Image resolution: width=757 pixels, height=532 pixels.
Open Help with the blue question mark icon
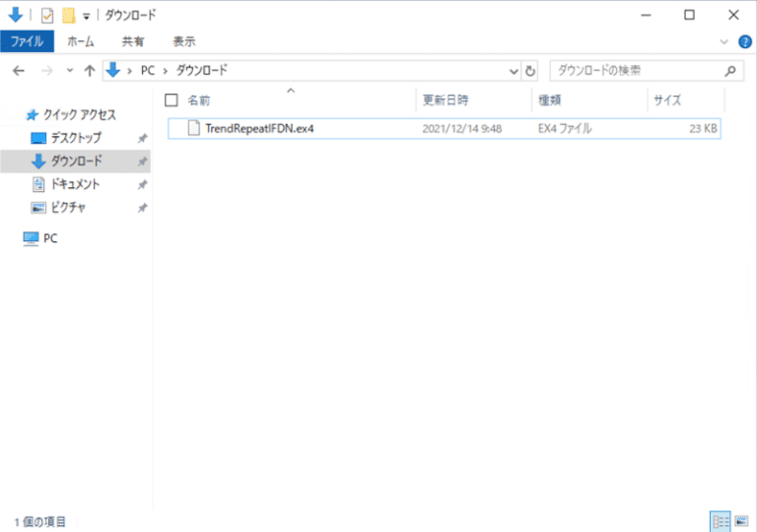[x=745, y=42]
